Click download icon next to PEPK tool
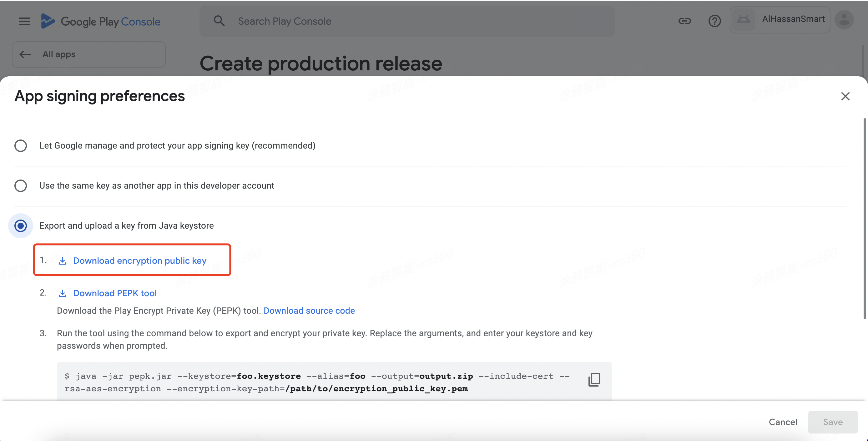The height and width of the screenshot is (441, 868). pos(62,293)
